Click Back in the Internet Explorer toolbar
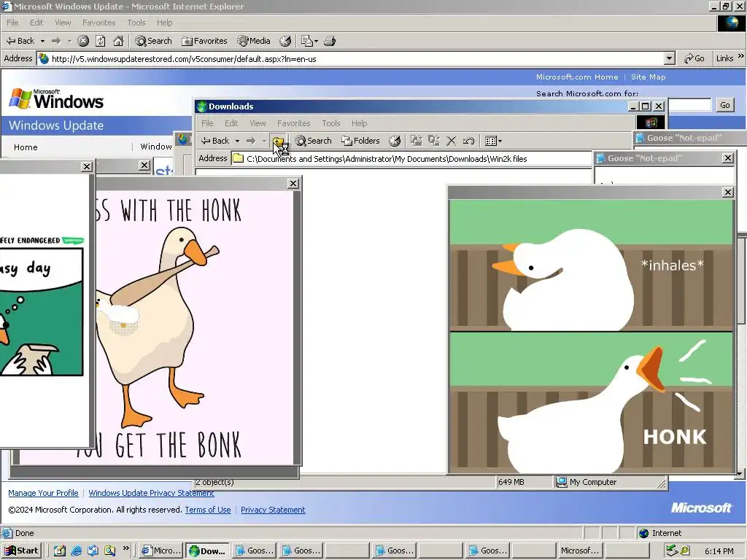Viewport: 747px width, 560px height. click(x=20, y=41)
